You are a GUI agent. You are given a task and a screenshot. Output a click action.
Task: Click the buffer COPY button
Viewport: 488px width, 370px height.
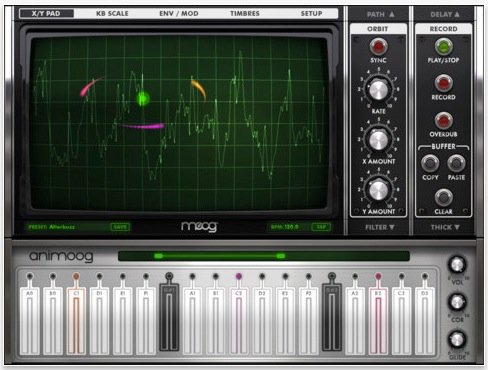pyautogui.click(x=430, y=163)
